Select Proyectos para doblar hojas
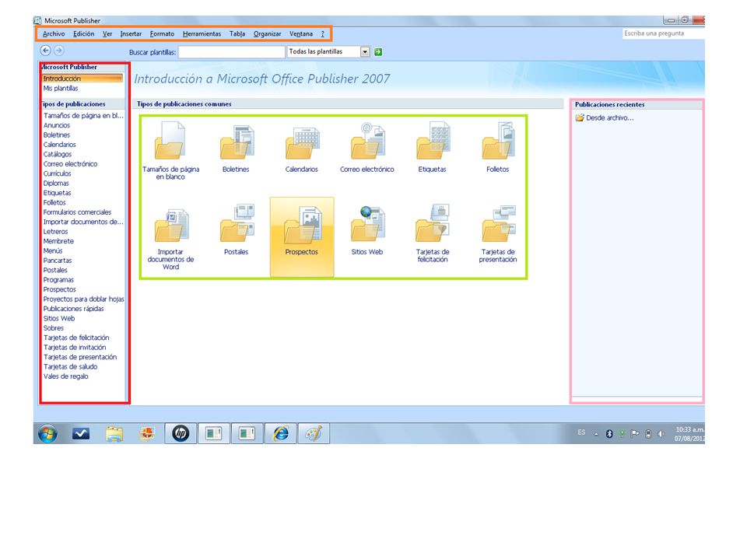Image resolution: width=747 pixels, height=560 pixels. pos(83,299)
